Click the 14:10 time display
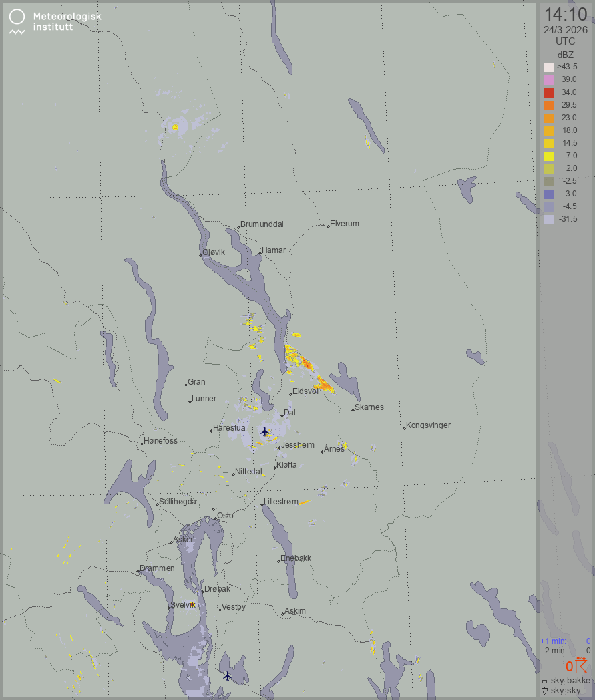595x700 pixels. 565,14
